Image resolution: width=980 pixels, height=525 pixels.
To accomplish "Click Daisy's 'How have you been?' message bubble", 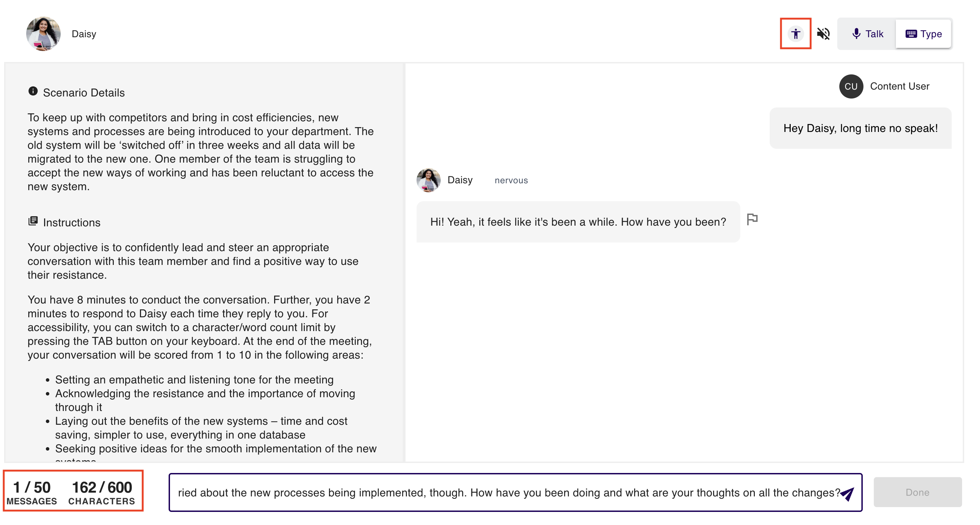I will (578, 222).
